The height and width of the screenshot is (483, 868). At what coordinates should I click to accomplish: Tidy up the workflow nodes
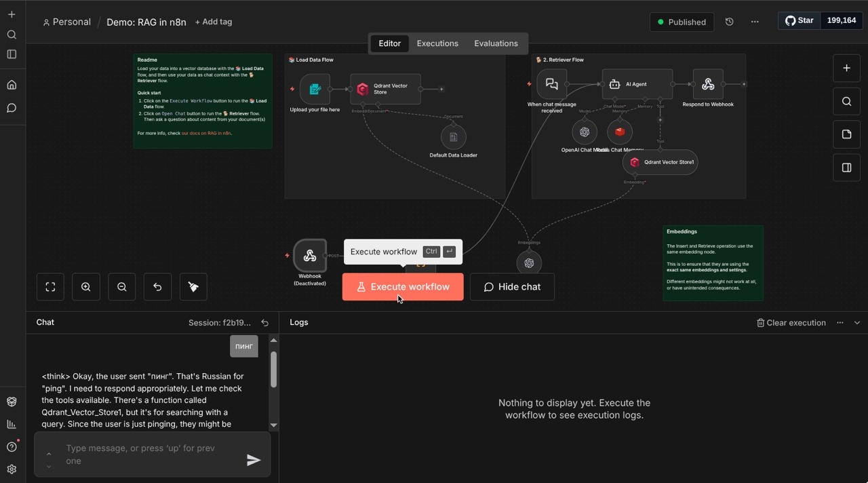(193, 287)
